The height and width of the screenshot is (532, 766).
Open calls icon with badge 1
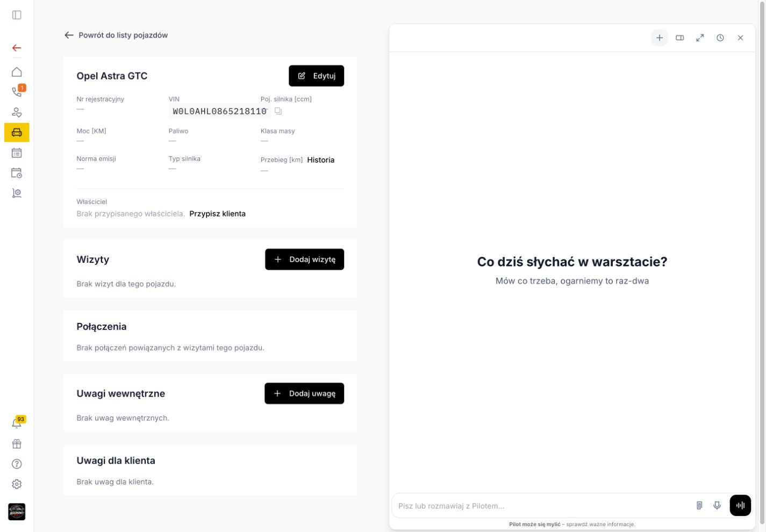pos(17,92)
